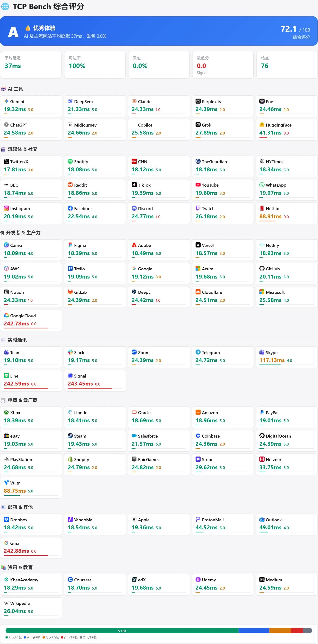Click the GitHub octocat icon
The width and height of the screenshot is (318, 644).
coord(262,268)
